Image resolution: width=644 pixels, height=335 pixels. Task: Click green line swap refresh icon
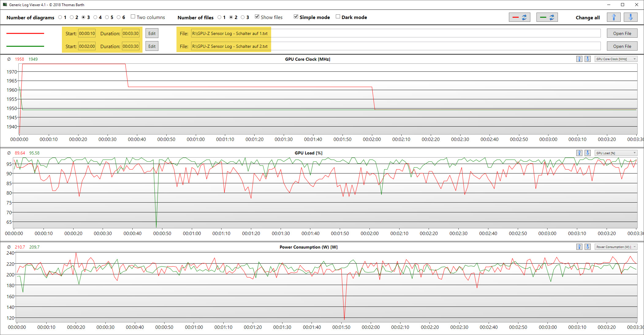pos(547,17)
